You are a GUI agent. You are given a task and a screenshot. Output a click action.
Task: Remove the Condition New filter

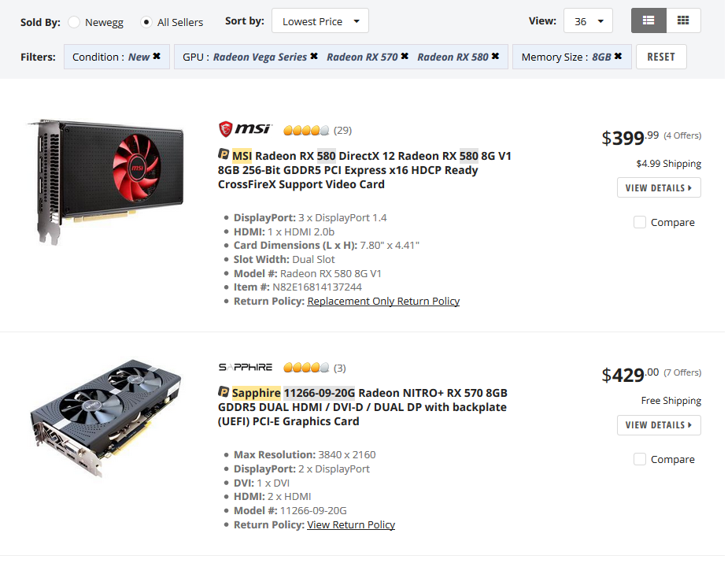[x=157, y=57]
